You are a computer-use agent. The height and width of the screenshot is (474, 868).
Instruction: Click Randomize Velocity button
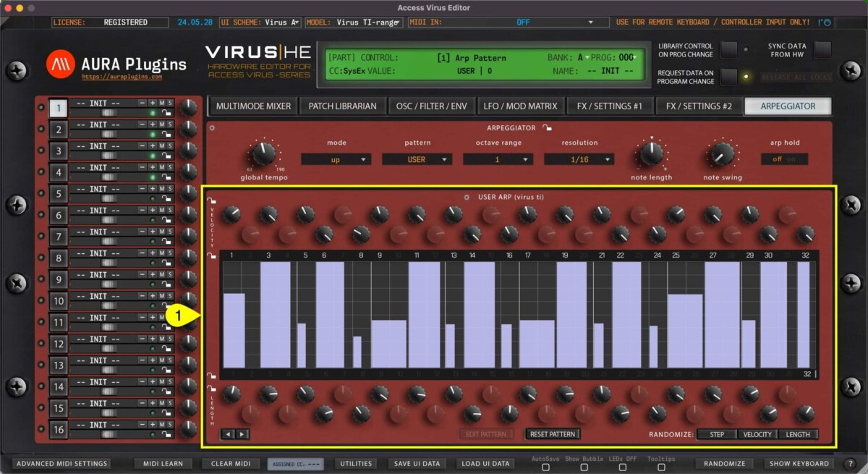click(x=757, y=434)
